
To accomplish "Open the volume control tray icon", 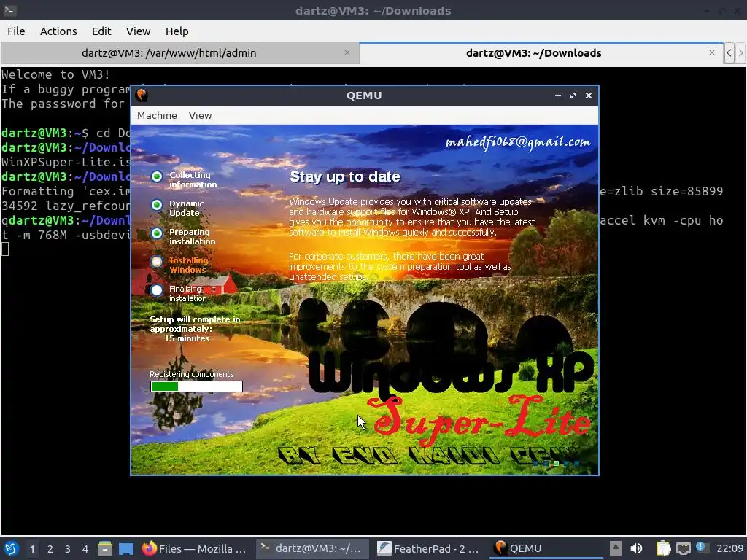I will point(636,548).
